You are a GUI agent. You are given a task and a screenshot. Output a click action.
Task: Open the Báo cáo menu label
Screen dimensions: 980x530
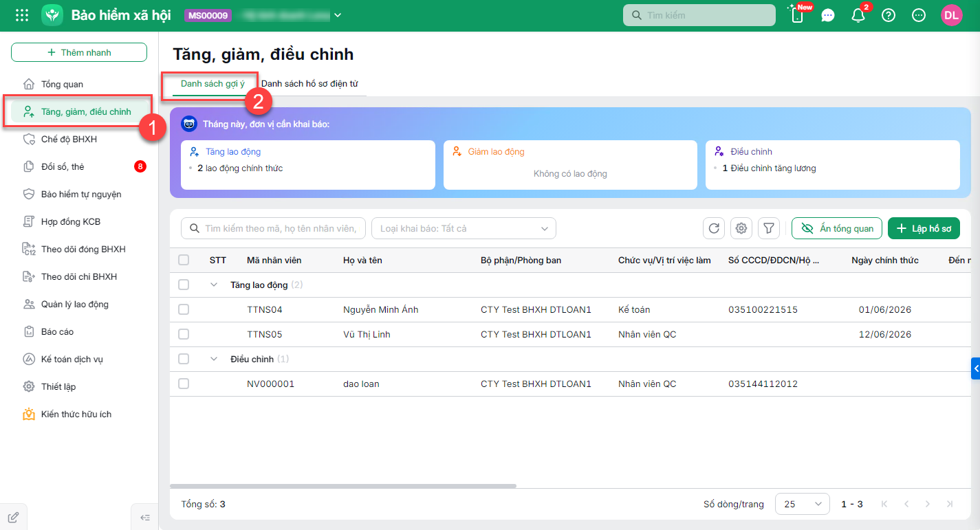tap(57, 331)
